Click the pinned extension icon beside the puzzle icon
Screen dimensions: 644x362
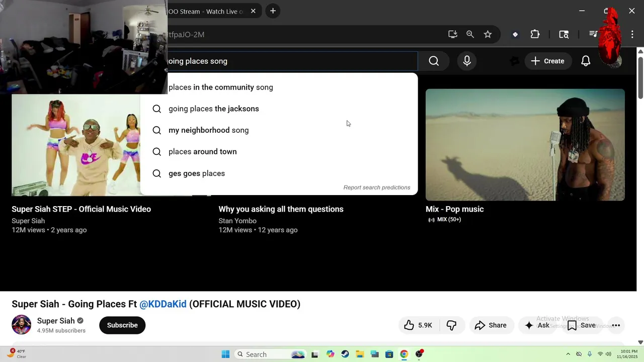coord(515,34)
